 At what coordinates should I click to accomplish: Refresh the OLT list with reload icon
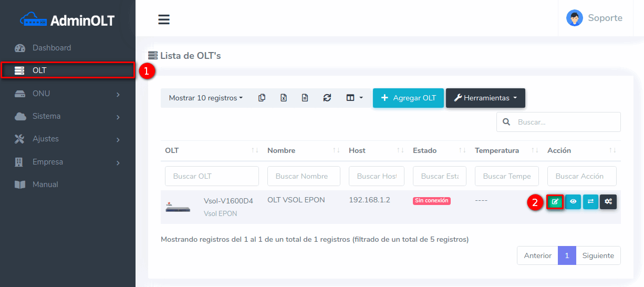[327, 98]
